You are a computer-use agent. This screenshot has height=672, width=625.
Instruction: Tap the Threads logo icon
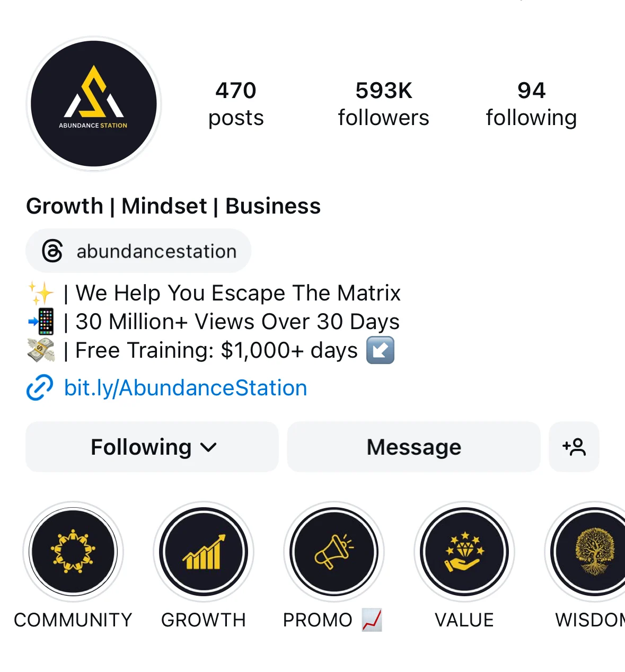(52, 251)
